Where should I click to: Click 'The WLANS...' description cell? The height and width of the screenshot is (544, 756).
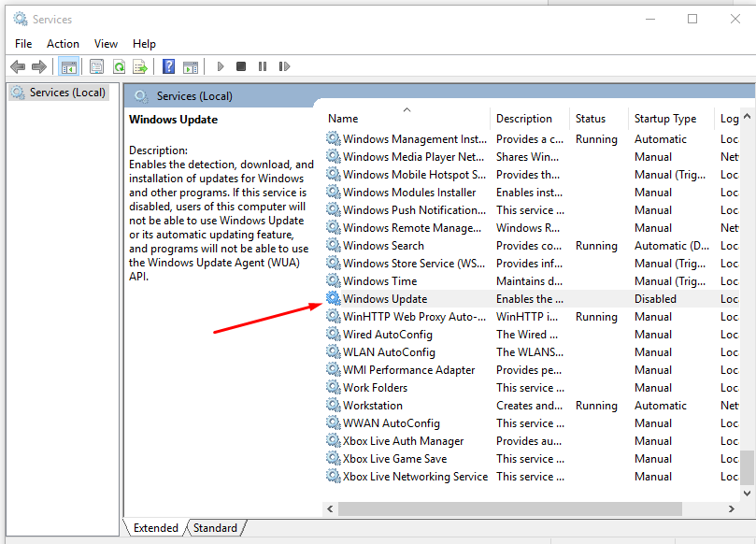(x=530, y=352)
